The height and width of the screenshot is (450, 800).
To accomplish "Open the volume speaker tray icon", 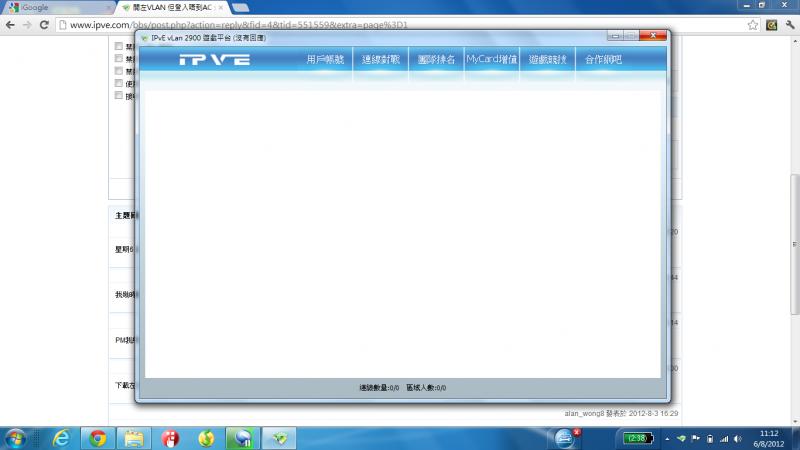I will (738, 438).
